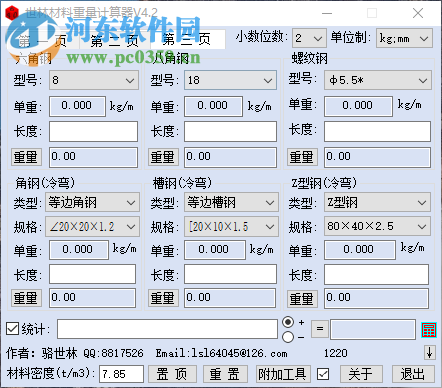This screenshot has height=388, width=442.
Task: Expand the 螺纹钢 型号 dropdown
Action: (x=378, y=80)
